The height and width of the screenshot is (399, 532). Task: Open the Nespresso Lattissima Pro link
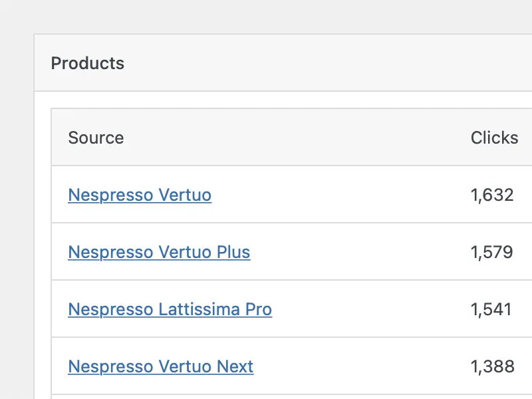tap(170, 309)
